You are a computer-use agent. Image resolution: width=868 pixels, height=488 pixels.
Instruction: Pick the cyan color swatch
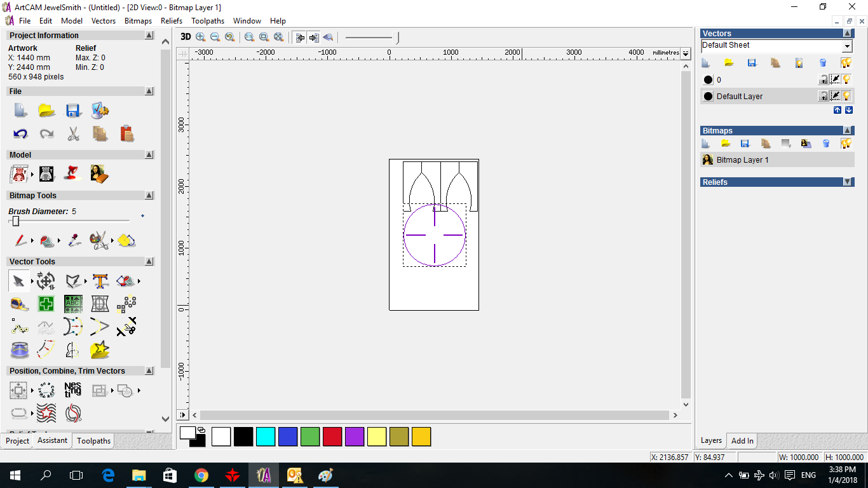click(x=266, y=437)
